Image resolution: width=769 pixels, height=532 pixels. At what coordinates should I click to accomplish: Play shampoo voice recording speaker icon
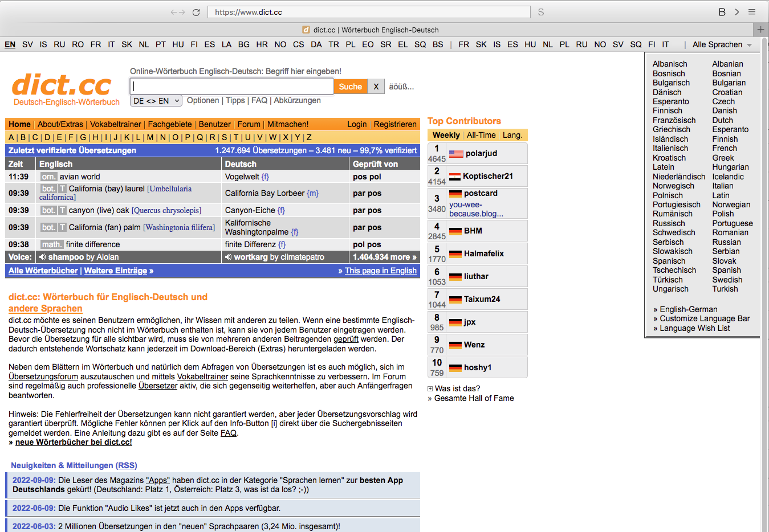(x=43, y=257)
